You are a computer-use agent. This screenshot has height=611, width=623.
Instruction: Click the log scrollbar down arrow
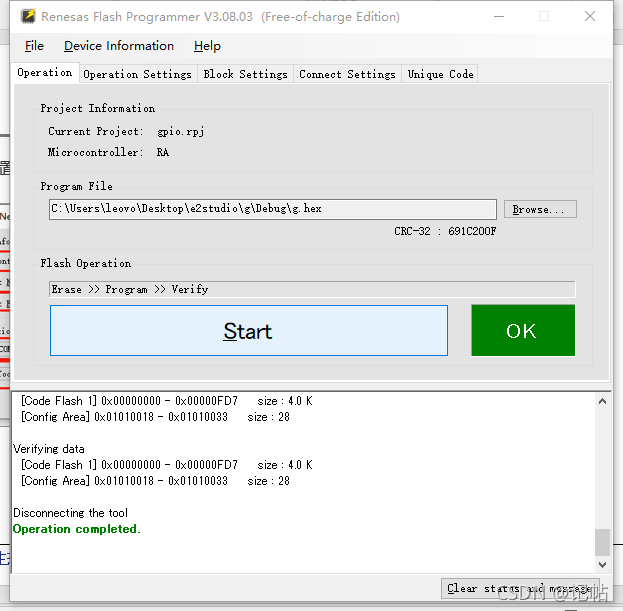point(602,565)
